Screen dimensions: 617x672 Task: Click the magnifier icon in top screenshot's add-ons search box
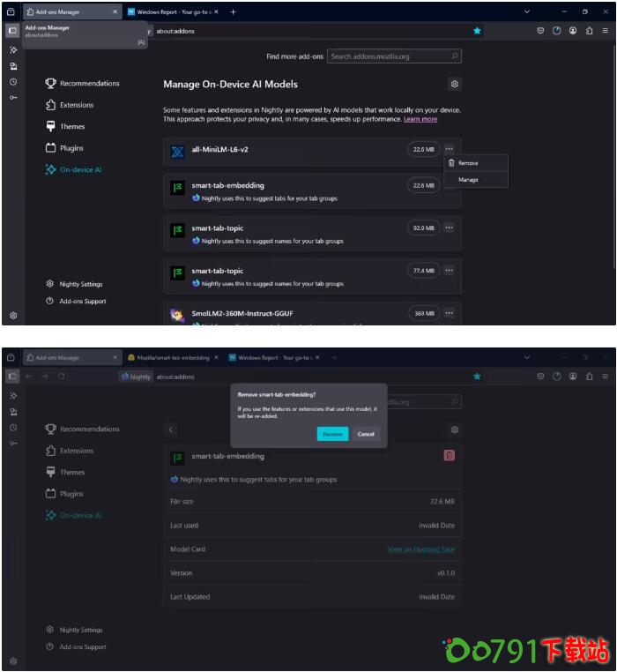pyautogui.click(x=455, y=56)
